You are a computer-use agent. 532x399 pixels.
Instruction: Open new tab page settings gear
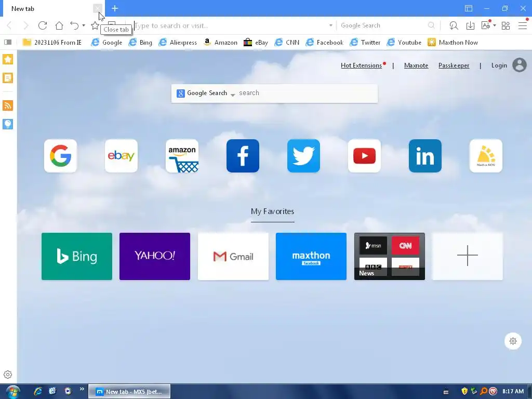pos(513,341)
